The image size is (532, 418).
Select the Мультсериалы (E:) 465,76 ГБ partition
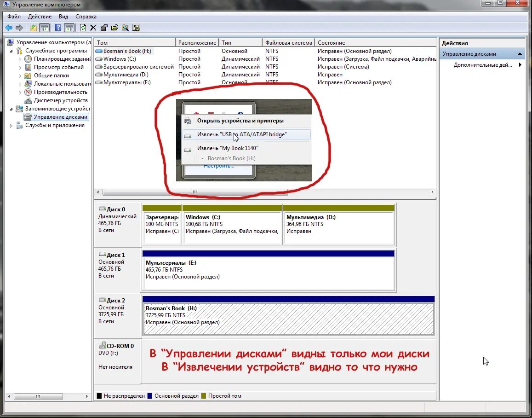pos(269,270)
